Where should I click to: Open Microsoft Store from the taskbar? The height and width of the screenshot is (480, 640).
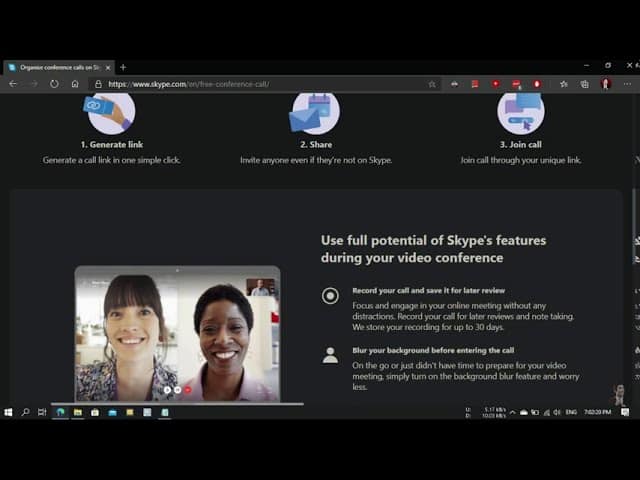click(x=95, y=412)
